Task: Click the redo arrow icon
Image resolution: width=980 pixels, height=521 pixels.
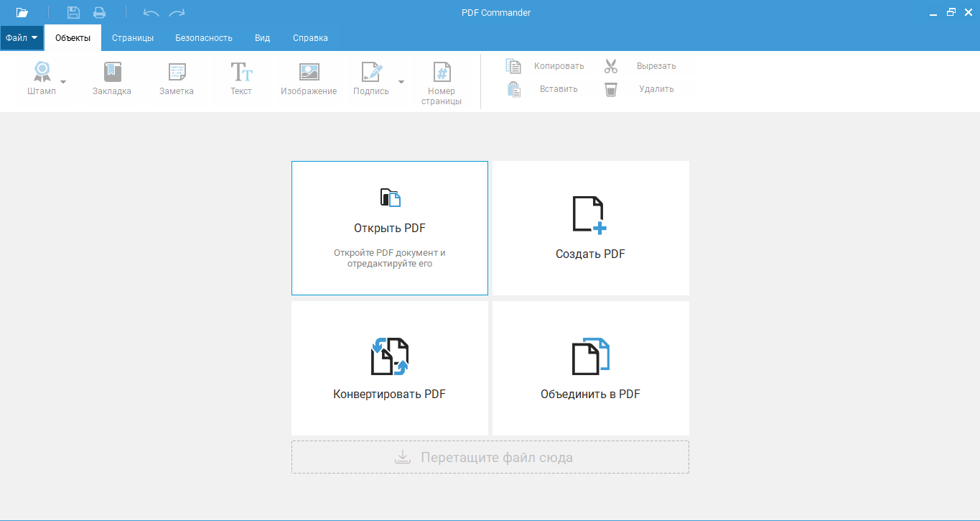Action: pyautogui.click(x=177, y=12)
